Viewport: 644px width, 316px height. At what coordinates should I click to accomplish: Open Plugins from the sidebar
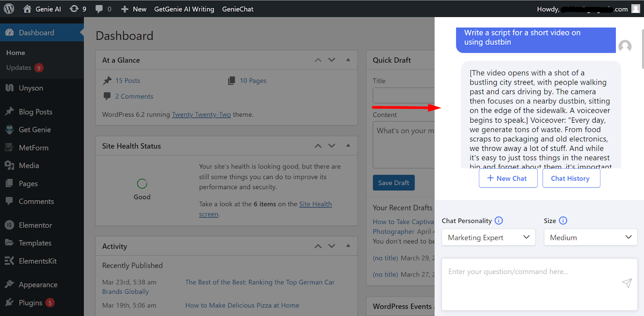click(x=30, y=303)
